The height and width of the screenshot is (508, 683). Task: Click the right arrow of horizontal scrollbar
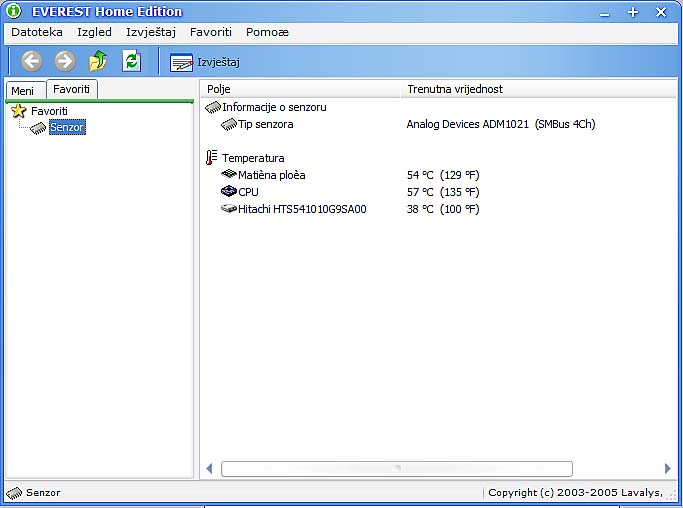(x=667, y=468)
